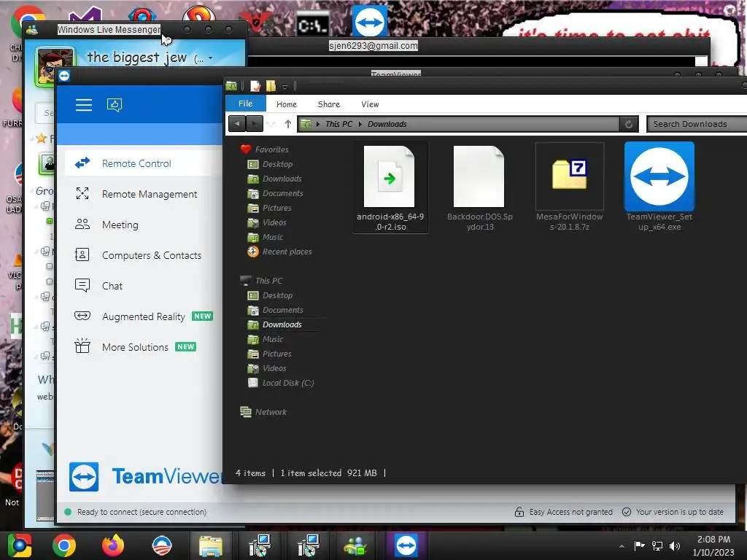Click the Augmented Reality headset icon
Screen dimensions: 747x560
(82, 316)
